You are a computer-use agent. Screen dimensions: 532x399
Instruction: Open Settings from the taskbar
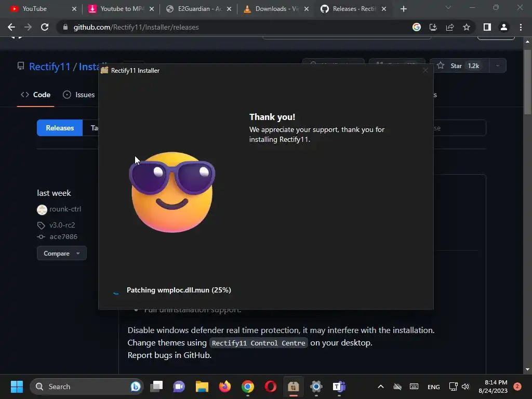316,387
